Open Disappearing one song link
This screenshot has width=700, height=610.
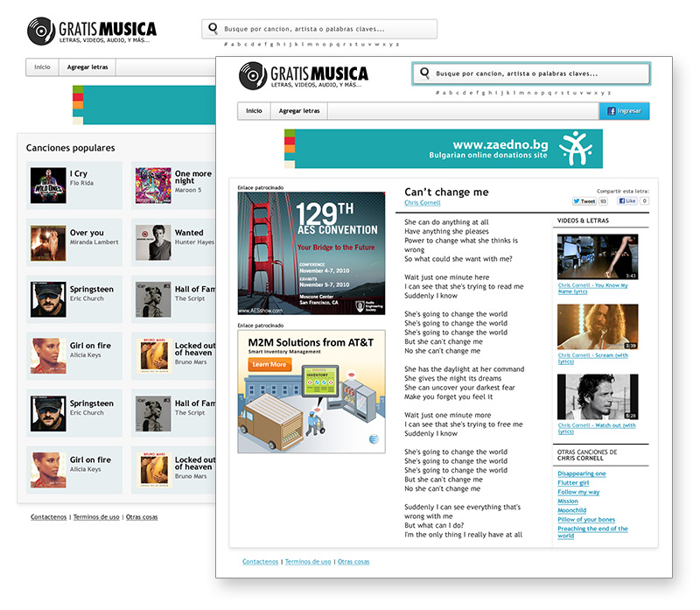point(582,473)
